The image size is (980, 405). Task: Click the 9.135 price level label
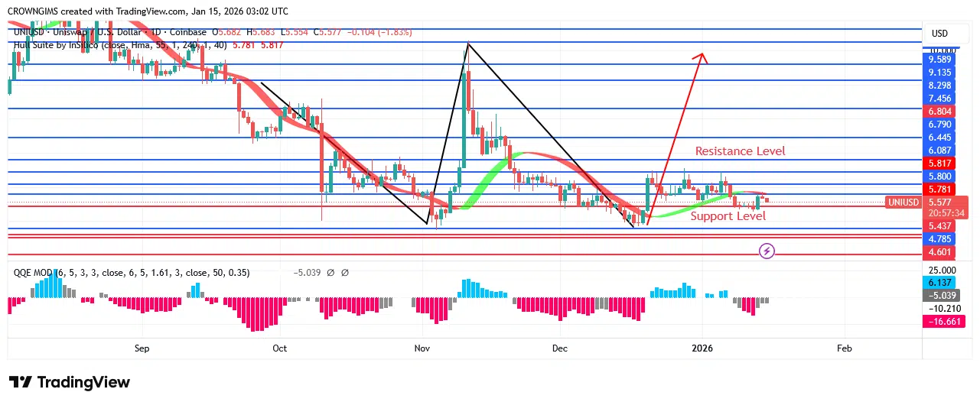tap(939, 73)
